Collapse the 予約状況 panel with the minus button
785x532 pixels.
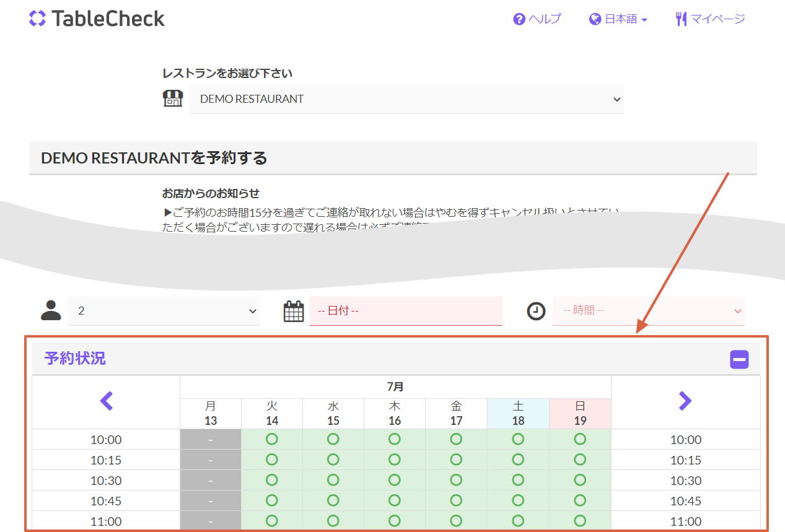(x=739, y=359)
